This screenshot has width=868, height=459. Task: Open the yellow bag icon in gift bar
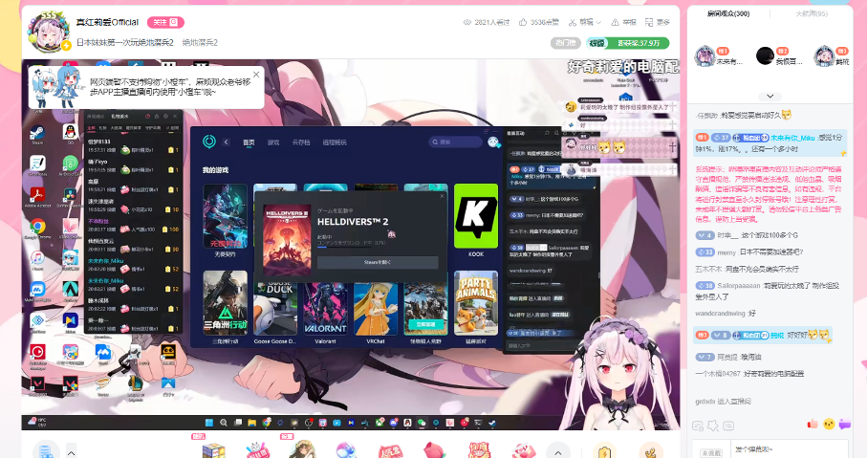point(652,451)
